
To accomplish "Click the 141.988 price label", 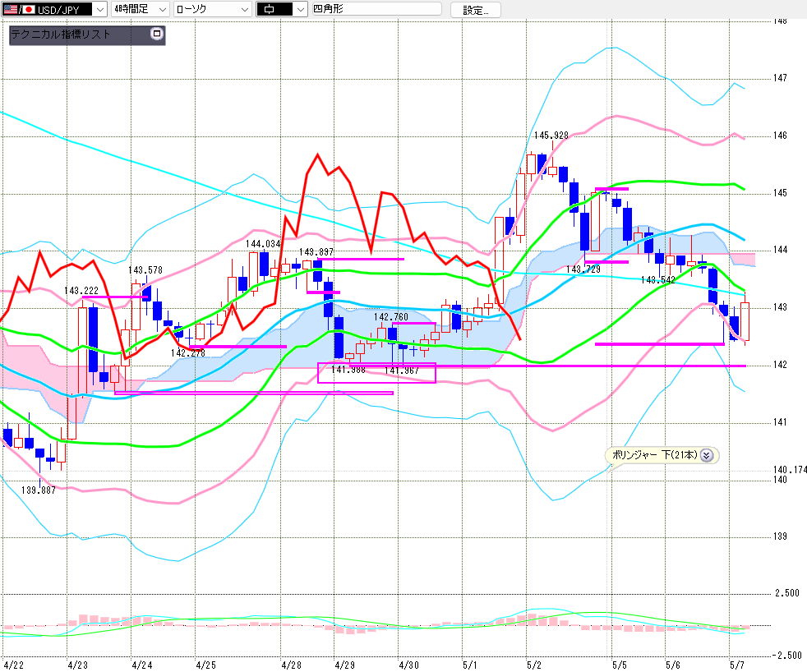I will coord(348,370).
